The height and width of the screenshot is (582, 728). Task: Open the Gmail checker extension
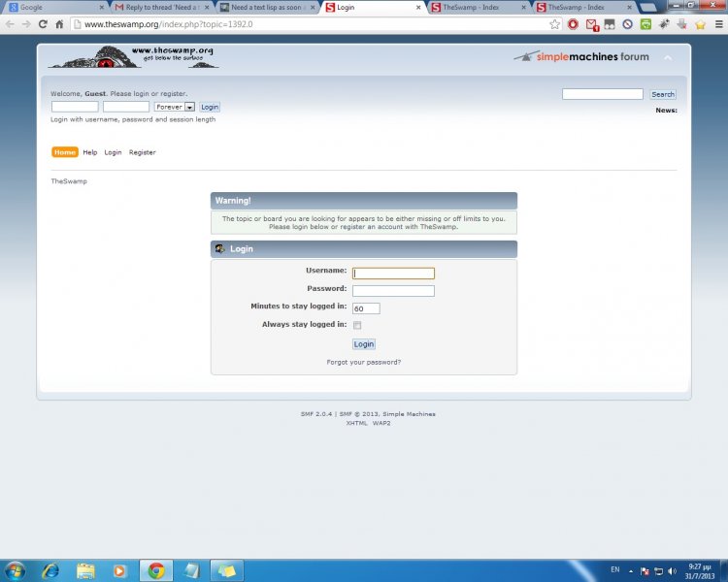(591, 25)
